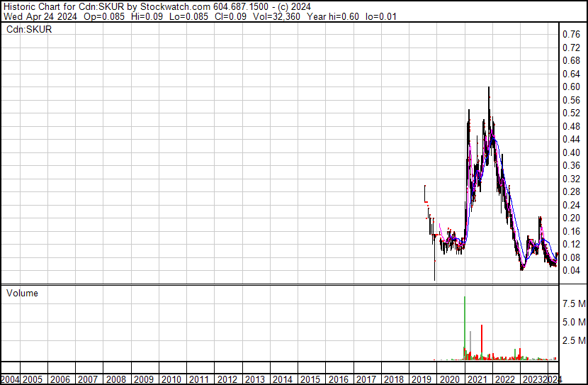
Task: Select the 2011 year label on the time axis
Action: (x=199, y=379)
